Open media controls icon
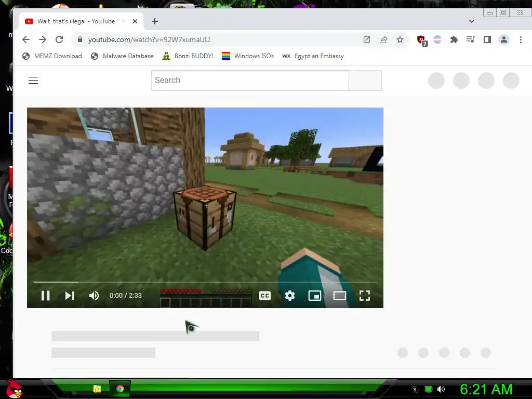This screenshot has width=532, height=399. coord(471,39)
